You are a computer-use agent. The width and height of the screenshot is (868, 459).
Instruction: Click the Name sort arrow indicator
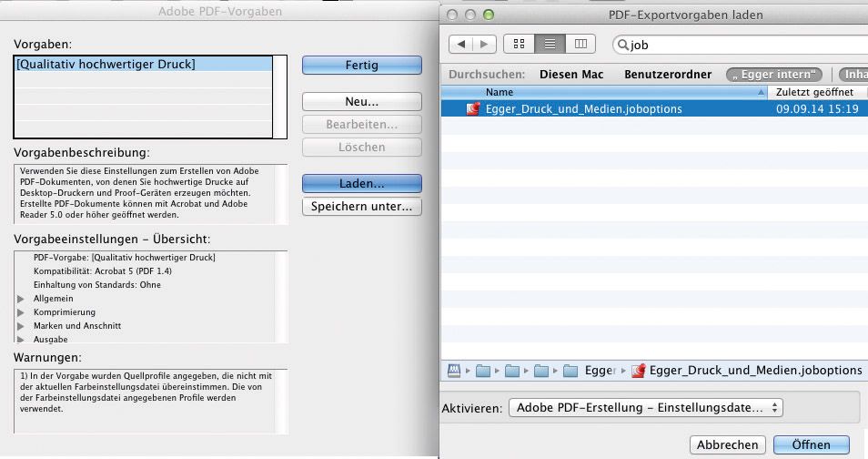[x=762, y=92]
